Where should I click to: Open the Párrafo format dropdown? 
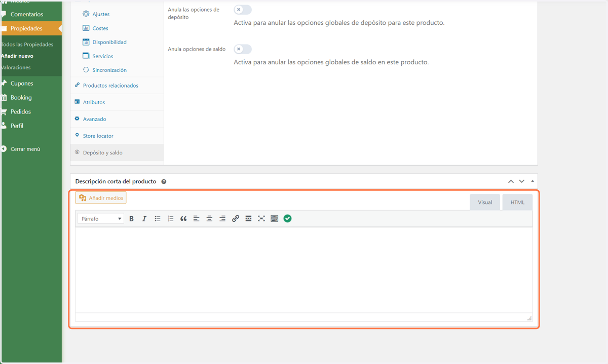[101, 219]
